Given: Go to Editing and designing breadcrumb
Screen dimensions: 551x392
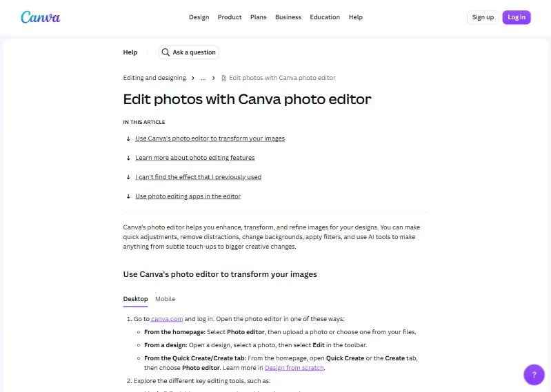Looking at the screenshot, I should click(x=154, y=78).
